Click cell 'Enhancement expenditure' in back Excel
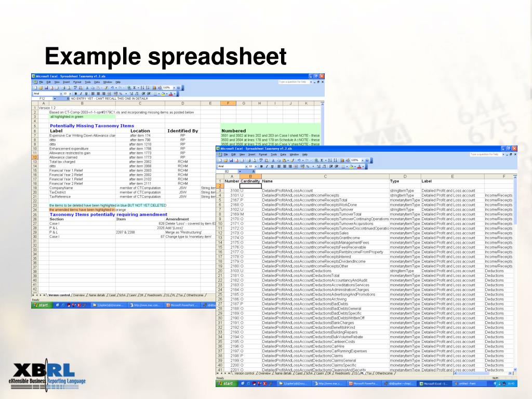 [69, 149]
